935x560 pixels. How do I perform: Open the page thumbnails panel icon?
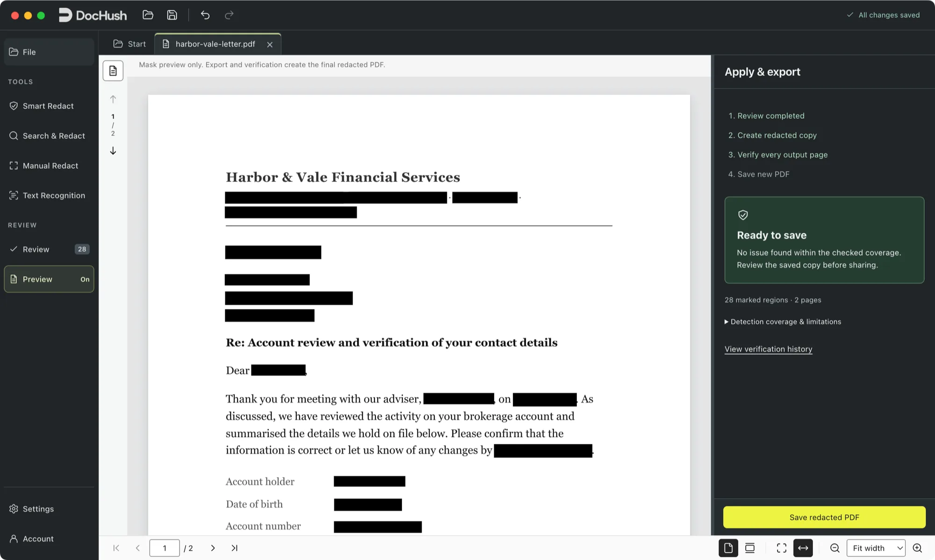coord(113,71)
